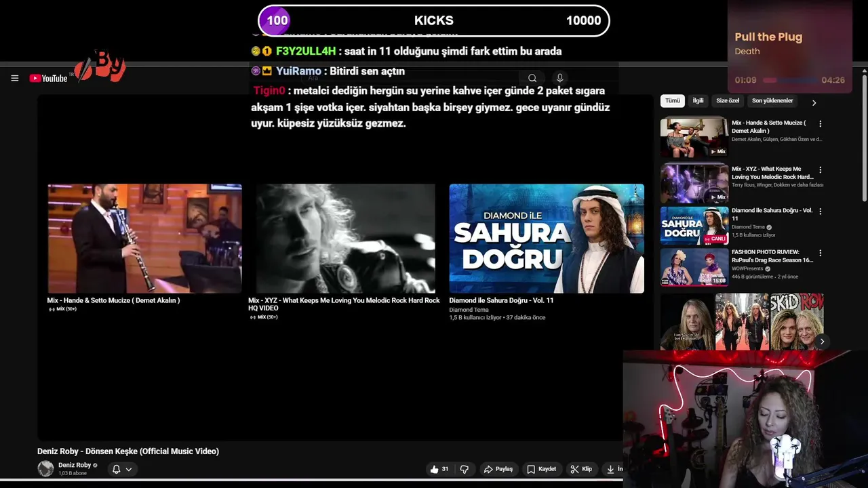Open options menu for Mix - Hande & Setto Mucize sidebar item
The image size is (868, 488).
click(820, 124)
